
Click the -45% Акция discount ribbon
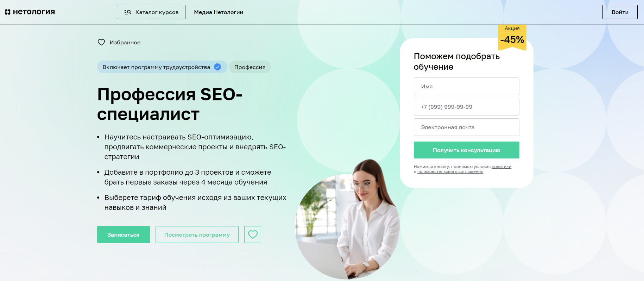[512, 37]
